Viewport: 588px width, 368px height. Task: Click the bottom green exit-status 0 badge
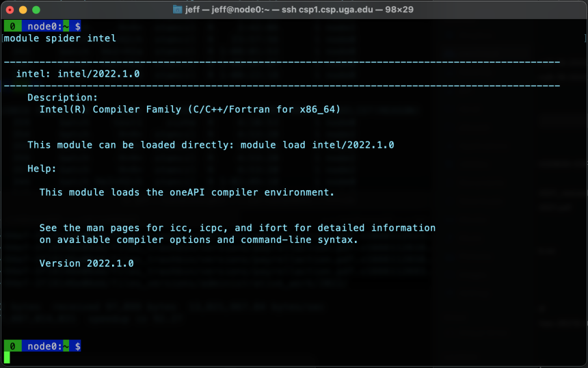(x=13, y=346)
